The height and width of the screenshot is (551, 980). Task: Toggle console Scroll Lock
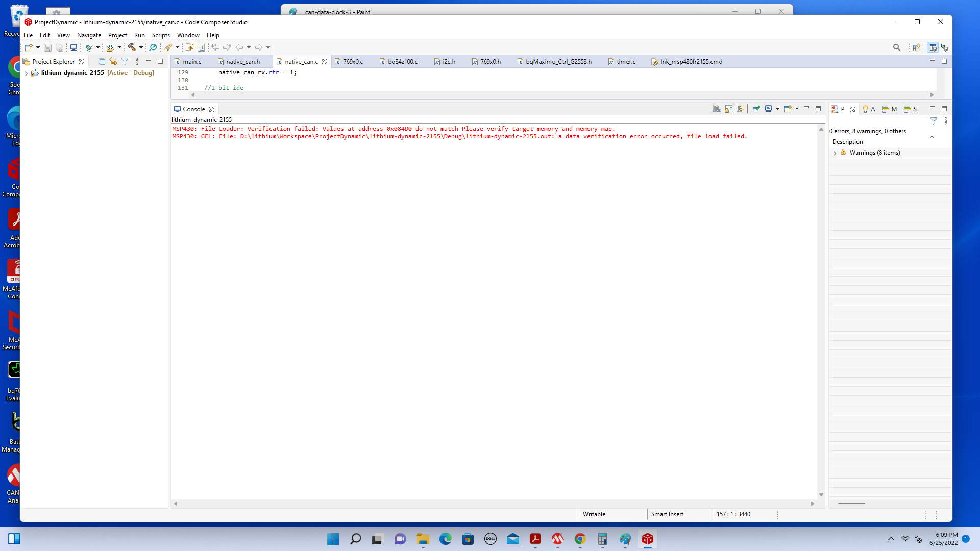coord(728,109)
